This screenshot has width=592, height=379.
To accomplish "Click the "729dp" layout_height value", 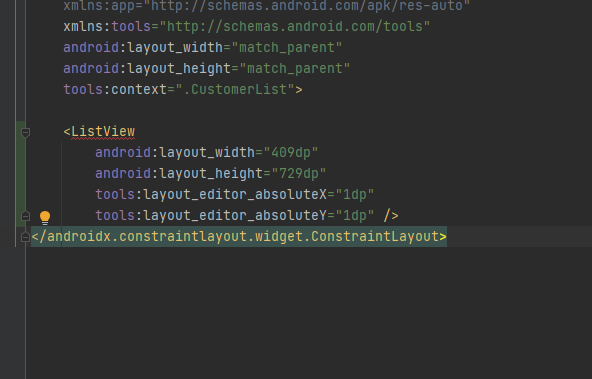I will (299, 174).
